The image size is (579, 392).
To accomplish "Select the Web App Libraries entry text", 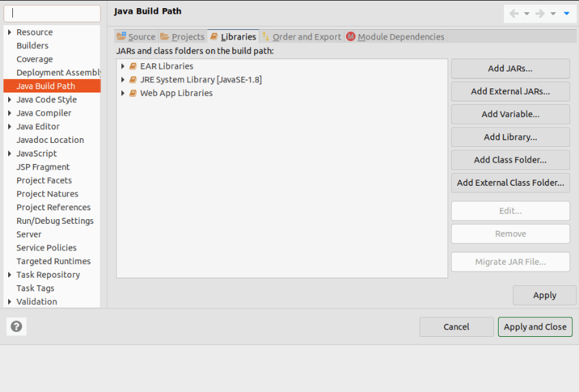I will (176, 93).
